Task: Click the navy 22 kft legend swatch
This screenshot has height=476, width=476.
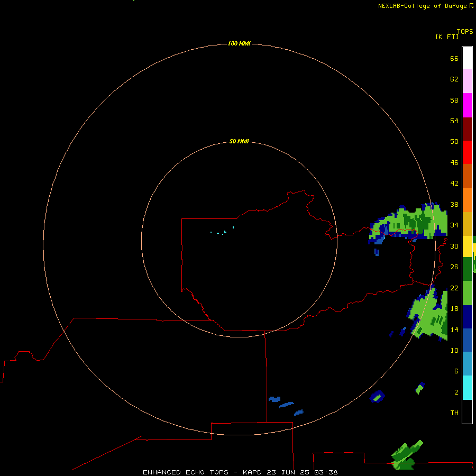Action: click(467, 317)
